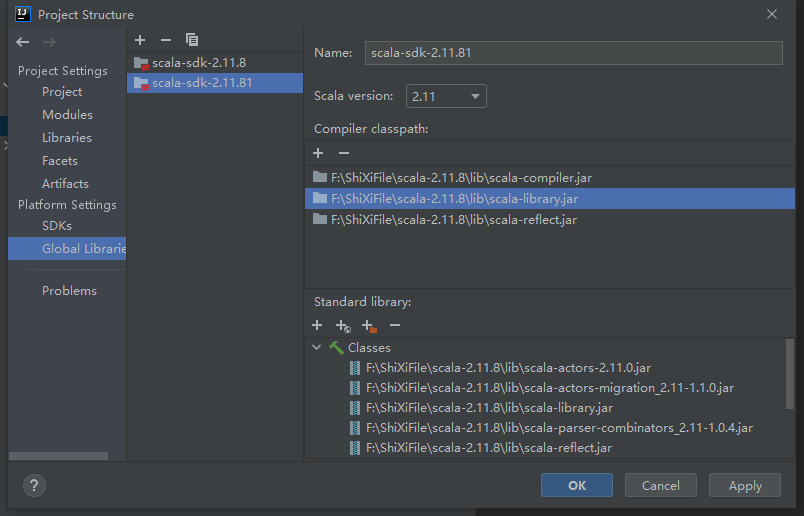Collapse the Classes tree node

click(317, 347)
